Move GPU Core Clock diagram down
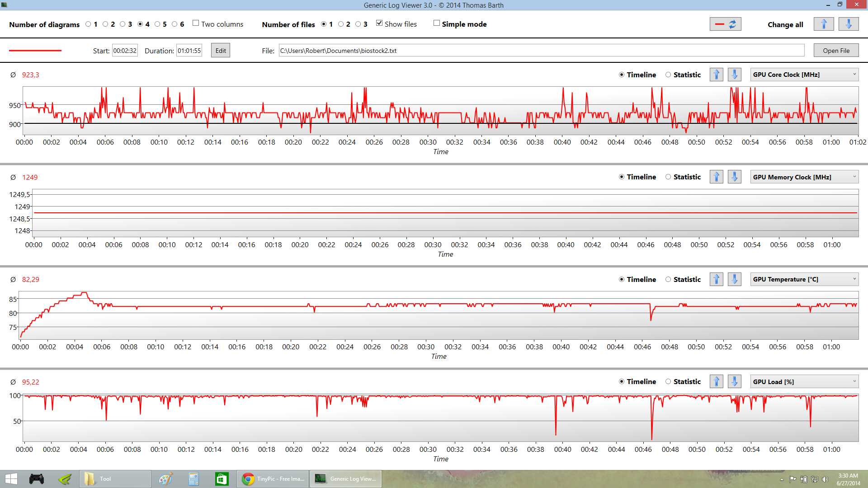This screenshot has width=868, height=488. coord(735,75)
